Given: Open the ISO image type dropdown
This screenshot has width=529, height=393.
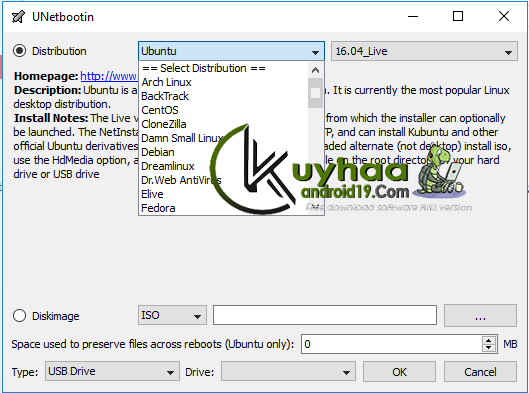Looking at the screenshot, I should tap(172, 315).
